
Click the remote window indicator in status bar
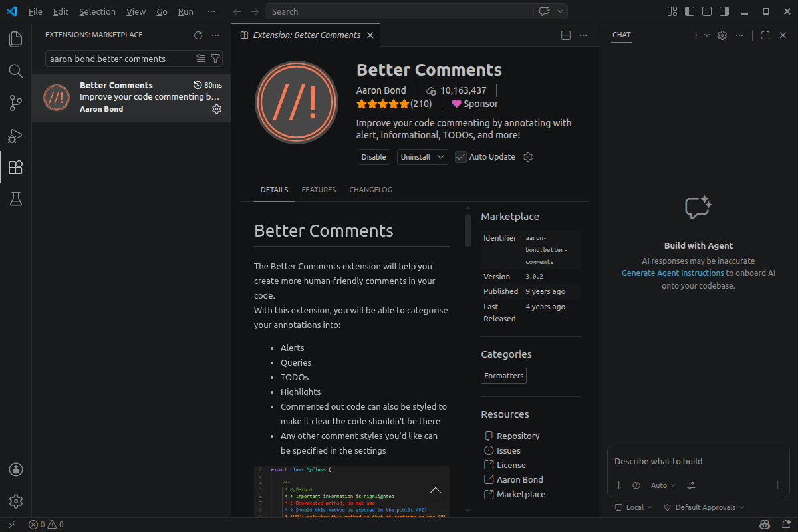[11, 525]
